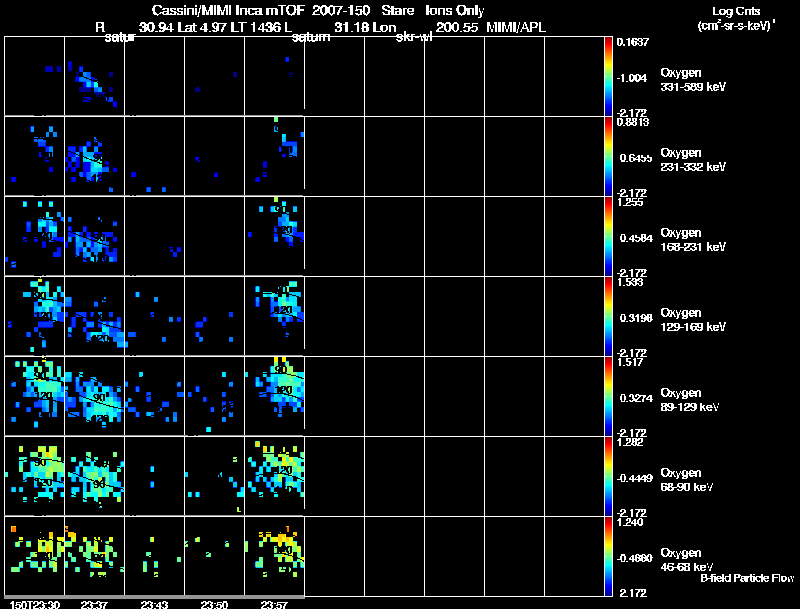This screenshot has height=609, width=800.
Task: Click the colorbar midpoint value 0.4584
Action: 636,238
